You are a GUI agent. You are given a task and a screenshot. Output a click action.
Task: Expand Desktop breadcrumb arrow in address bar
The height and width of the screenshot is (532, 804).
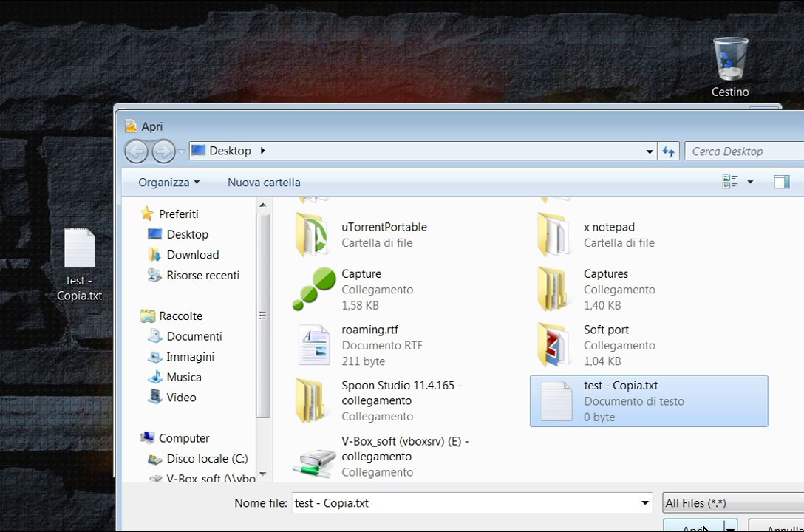(262, 151)
